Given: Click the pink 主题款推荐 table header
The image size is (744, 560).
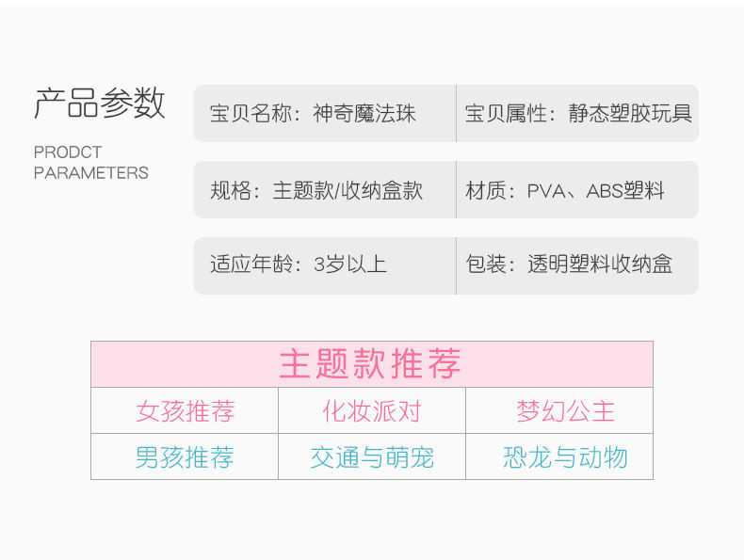Looking at the screenshot, I should tap(371, 364).
